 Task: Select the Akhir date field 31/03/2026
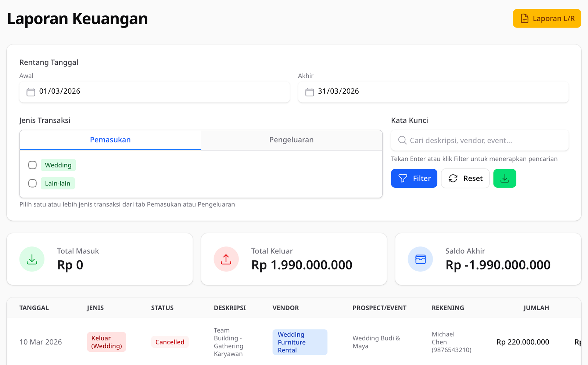click(x=433, y=92)
